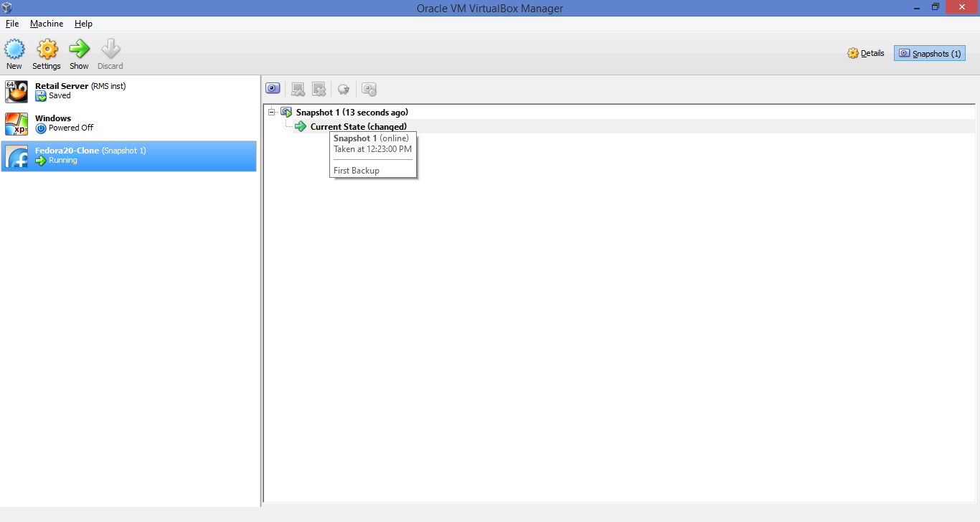Click the Running status of Fedora20-Clone

coord(63,160)
